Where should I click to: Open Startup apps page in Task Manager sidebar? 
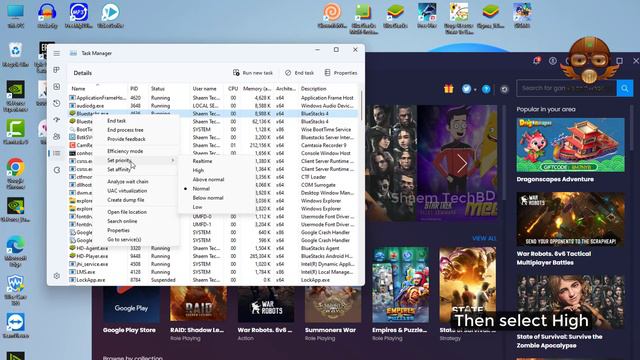tap(56, 120)
